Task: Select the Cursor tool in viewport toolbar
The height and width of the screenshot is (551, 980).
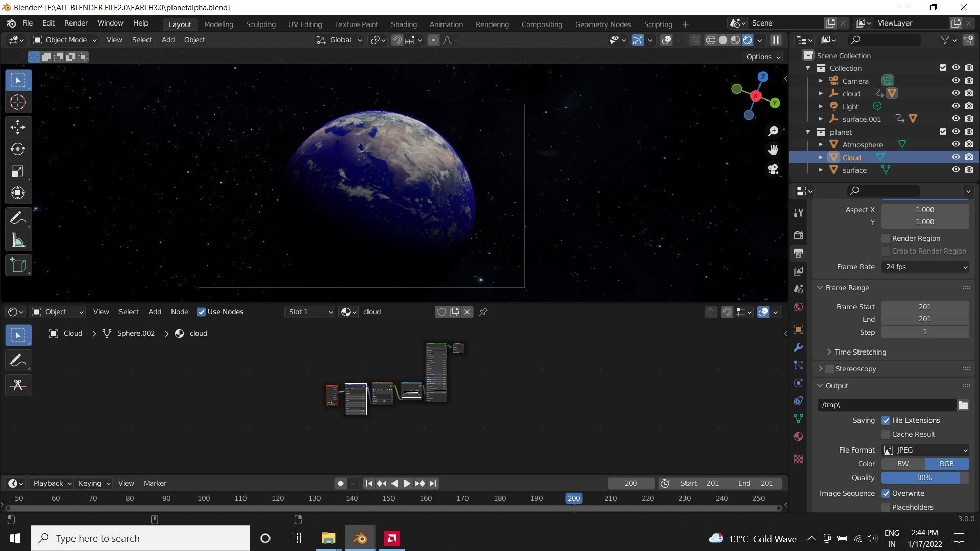Action: [x=18, y=102]
